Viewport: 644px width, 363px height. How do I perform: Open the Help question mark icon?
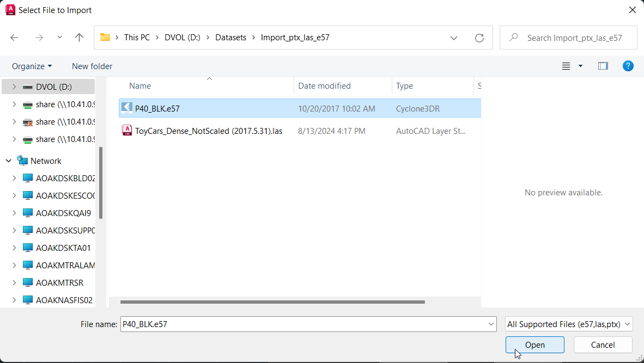coord(628,66)
